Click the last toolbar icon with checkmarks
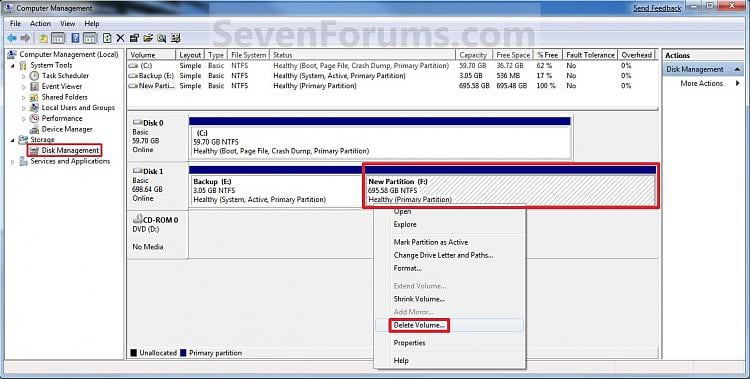 coord(176,38)
